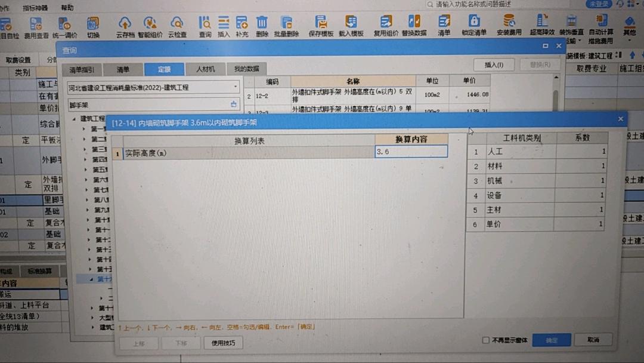Click the 批量删除 icon
The height and width of the screenshot is (363, 644).
(x=286, y=27)
